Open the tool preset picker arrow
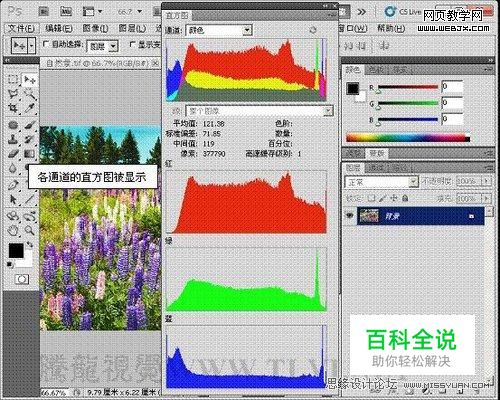Viewport: 500px width, 400px height. pos(32,46)
